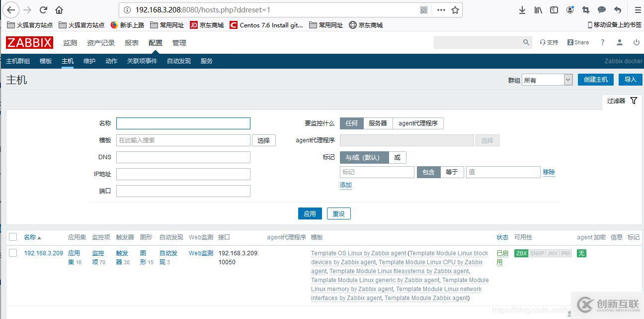Click the 导入 button
Image resolution: width=644 pixels, height=319 pixels.
(x=630, y=80)
